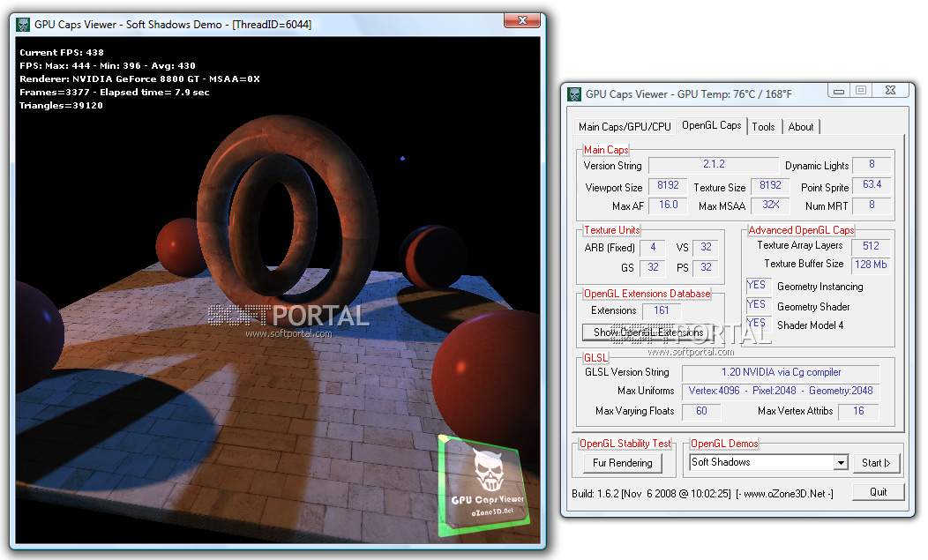Open the OpenGL Demos dropdown arrow

click(841, 462)
